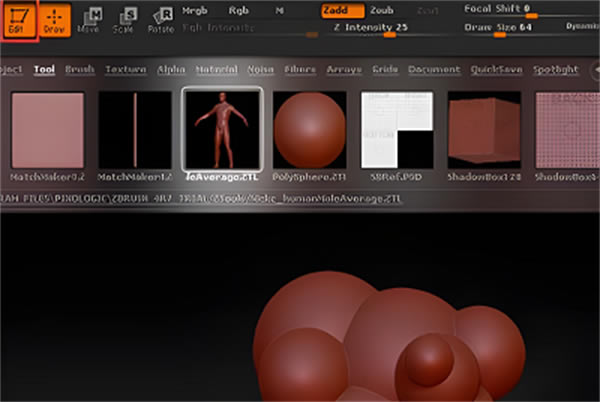The height and width of the screenshot is (402, 600).
Task: Enable the M material mode
Action: point(280,11)
